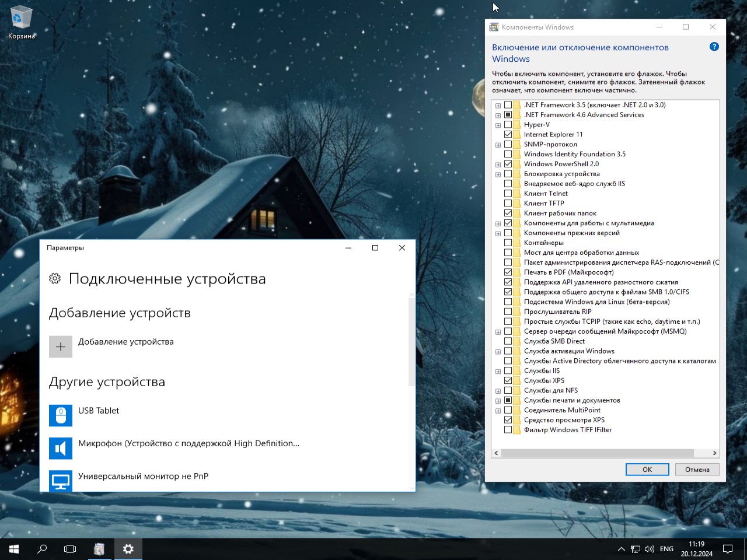Uncheck Windows PowerShell 2.0
Viewport: 747px width, 560px height.
508,164
